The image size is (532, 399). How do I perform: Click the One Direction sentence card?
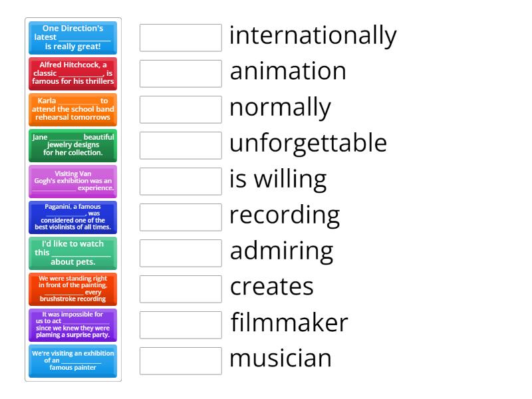73,38
